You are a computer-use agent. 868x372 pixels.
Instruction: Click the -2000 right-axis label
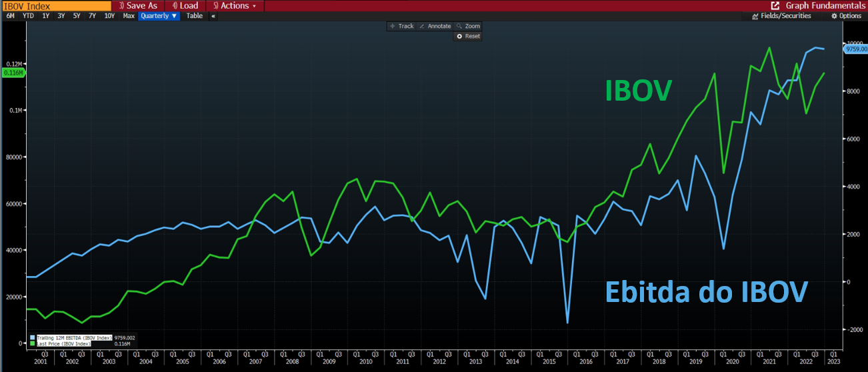(x=854, y=330)
